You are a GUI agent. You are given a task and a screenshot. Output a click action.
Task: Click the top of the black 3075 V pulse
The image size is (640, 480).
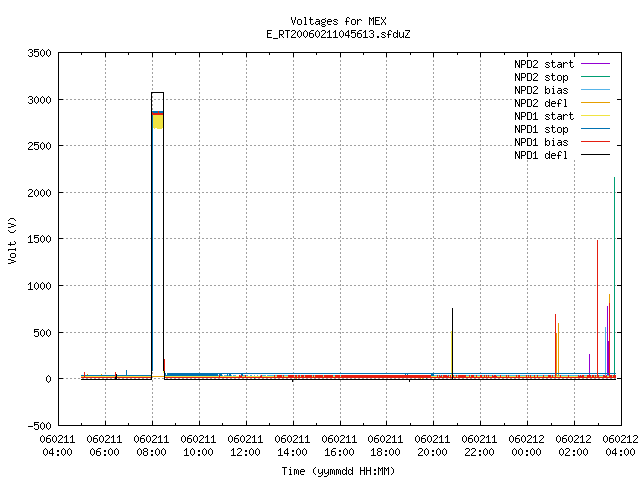pos(158,93)
